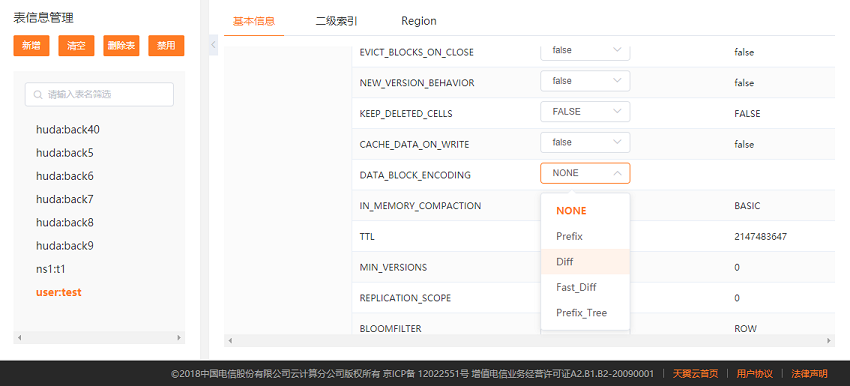This screenshot has height=386, width=850.
Task: Click the 新增 button
Action: click(x=31, y=46)
